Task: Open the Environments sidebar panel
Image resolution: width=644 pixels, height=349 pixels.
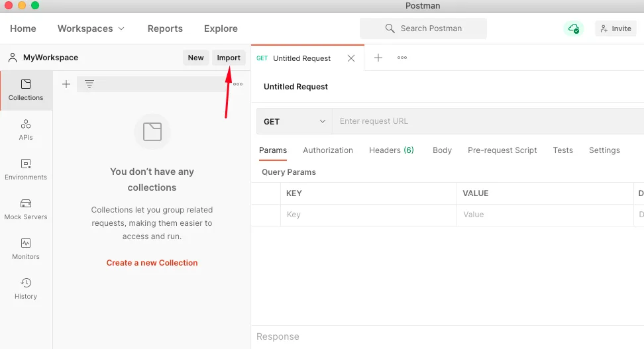Action: [26, 170]
